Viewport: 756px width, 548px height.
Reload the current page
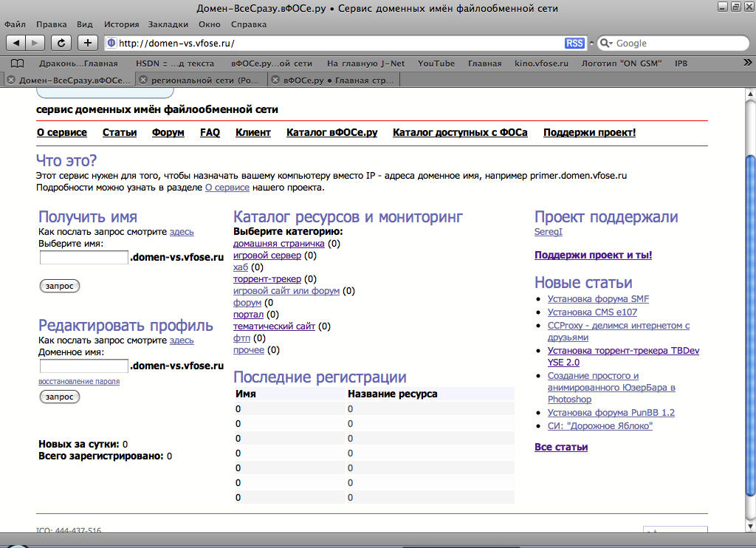click(61, 43)
